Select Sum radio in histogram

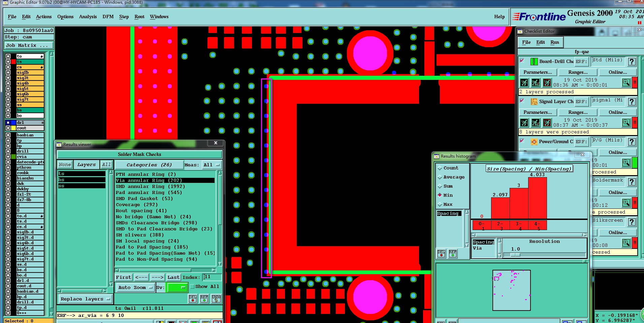[440, 186]
